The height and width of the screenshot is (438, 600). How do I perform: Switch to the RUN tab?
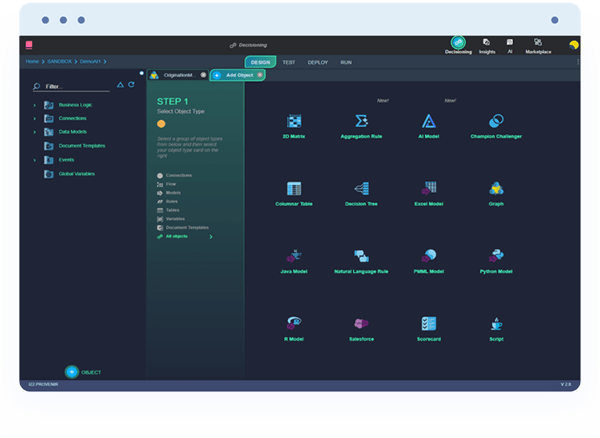pos(346,62)
